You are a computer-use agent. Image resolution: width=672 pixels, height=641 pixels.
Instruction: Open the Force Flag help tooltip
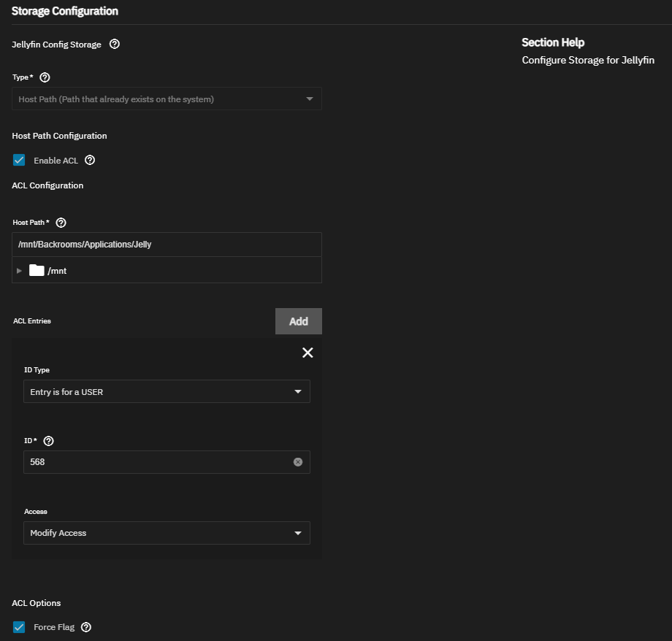[x=86, y=627]
